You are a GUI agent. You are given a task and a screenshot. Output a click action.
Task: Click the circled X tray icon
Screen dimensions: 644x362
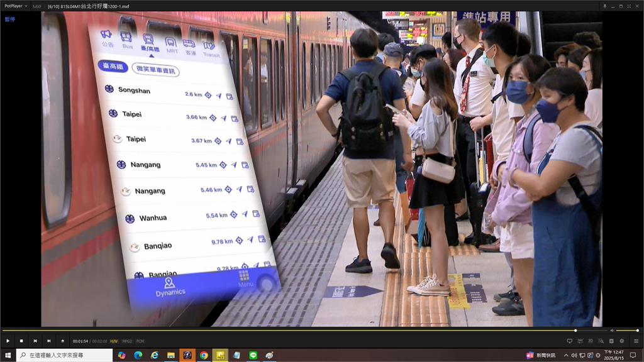coord(598,355)
